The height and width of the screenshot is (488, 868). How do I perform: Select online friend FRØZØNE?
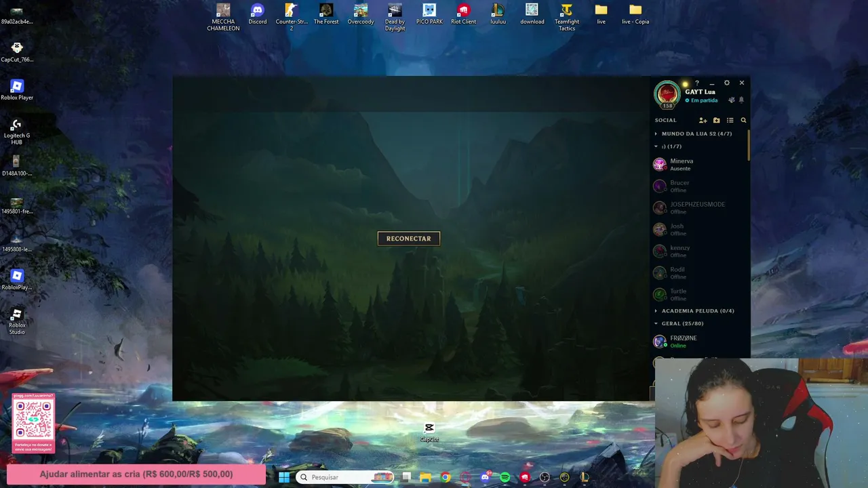701,342
